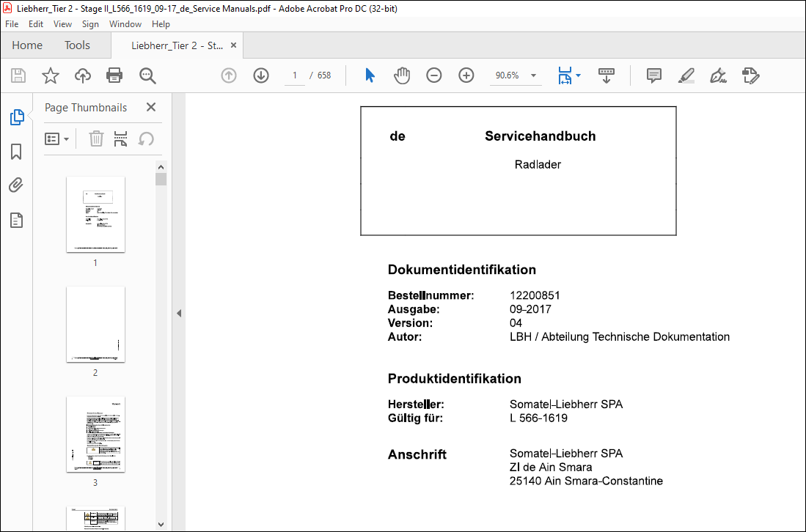The image size is (806, 532).
Task: Add the document to starred favorites
Action: click(51, 75)
